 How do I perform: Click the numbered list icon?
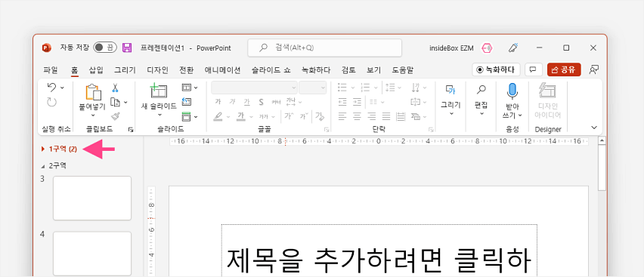pyautogui.click(x=364, y=88)
